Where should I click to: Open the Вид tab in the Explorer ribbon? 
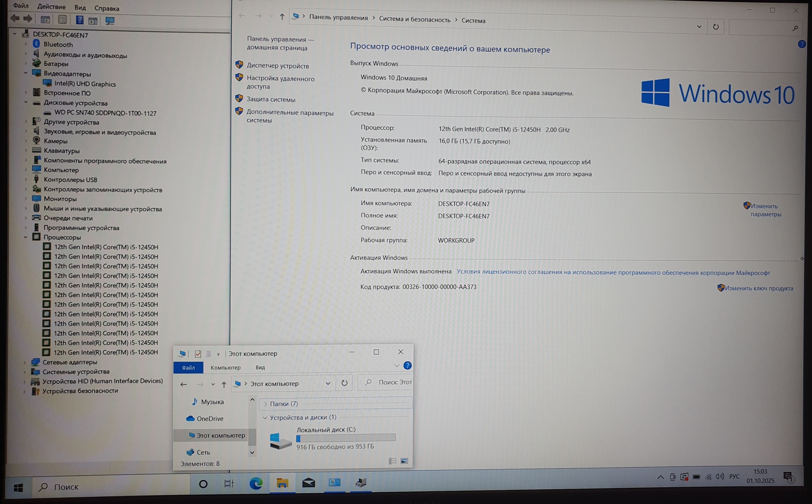pyautogui.click(x=260, y=368)
